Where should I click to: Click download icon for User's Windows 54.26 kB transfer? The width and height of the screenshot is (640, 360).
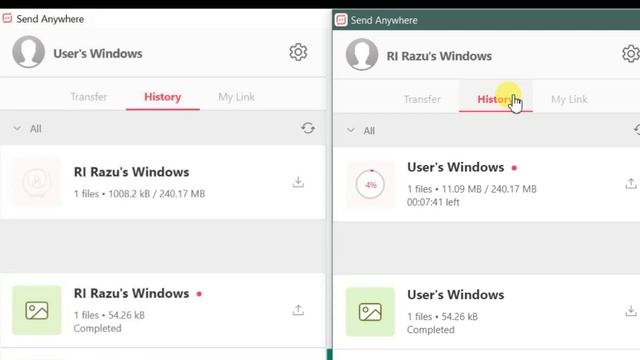(x=631, y=311)
